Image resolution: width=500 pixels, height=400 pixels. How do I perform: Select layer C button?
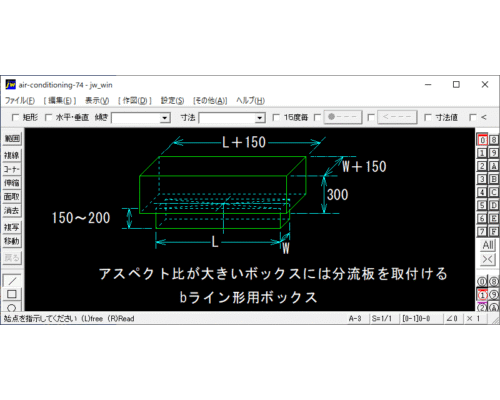coord(494,192)
